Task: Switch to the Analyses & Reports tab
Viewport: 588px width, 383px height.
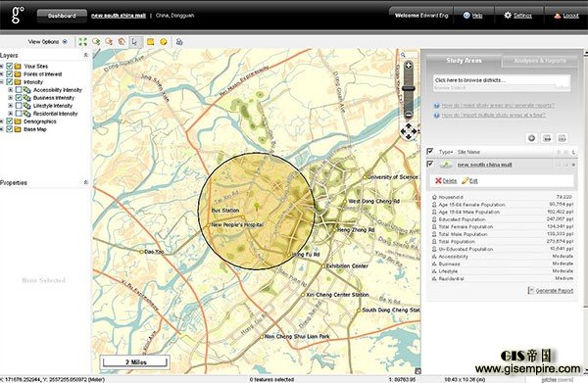Action: [x=540, y=61]
